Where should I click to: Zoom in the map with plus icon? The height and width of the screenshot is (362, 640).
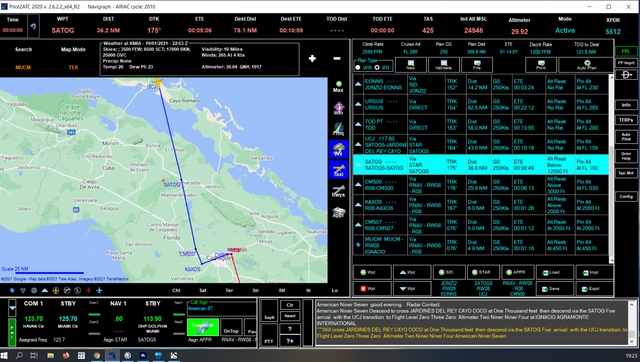[x=312, y=58]
